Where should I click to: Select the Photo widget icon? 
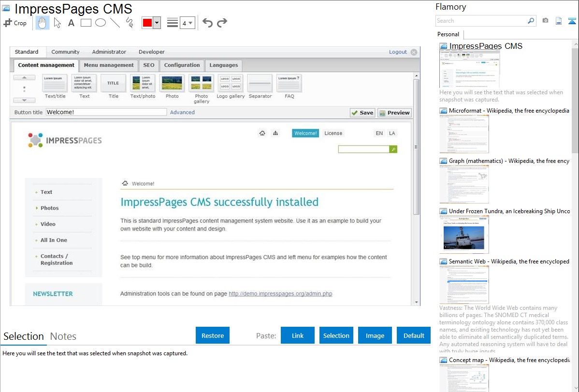tap(172, 83)
